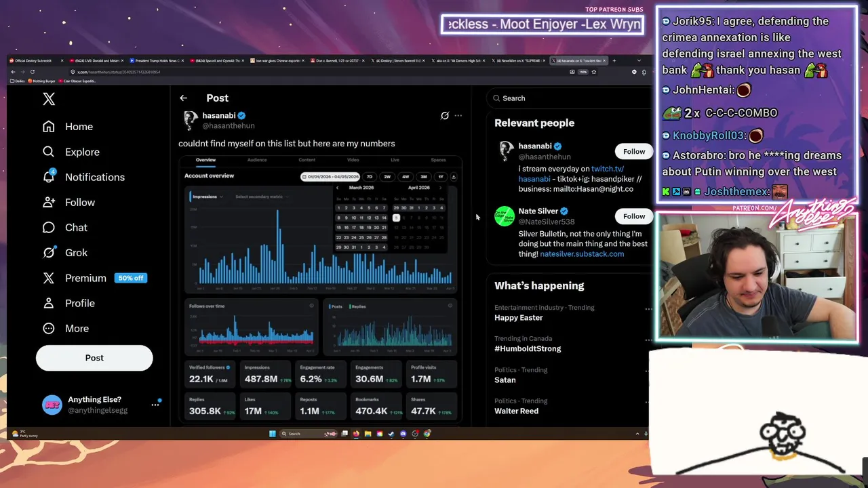
Task: Open Premium 50% off entry
Action: 94,278
